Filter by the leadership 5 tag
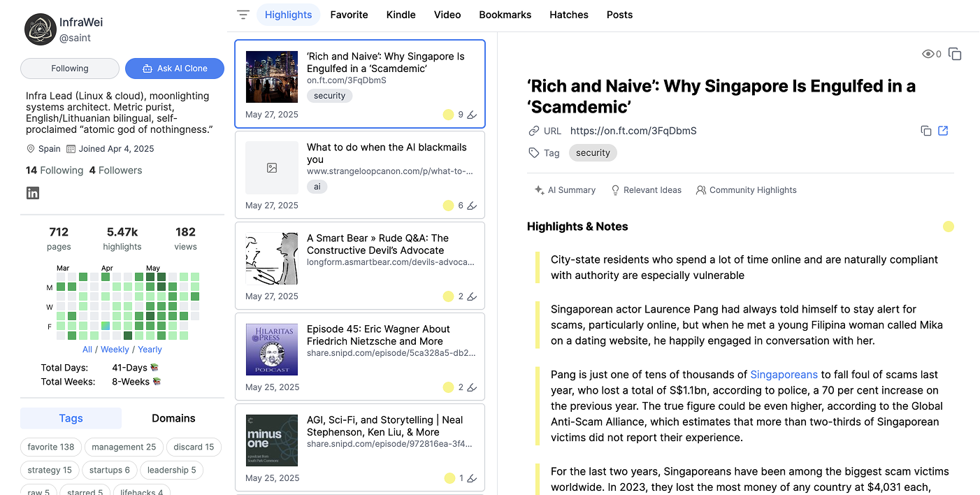The image size is (980, 495). (171, 471)
